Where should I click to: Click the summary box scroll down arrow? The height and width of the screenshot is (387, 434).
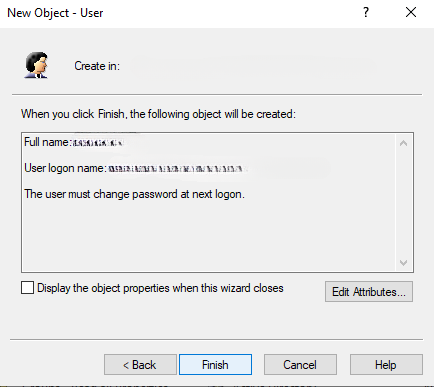403,263
